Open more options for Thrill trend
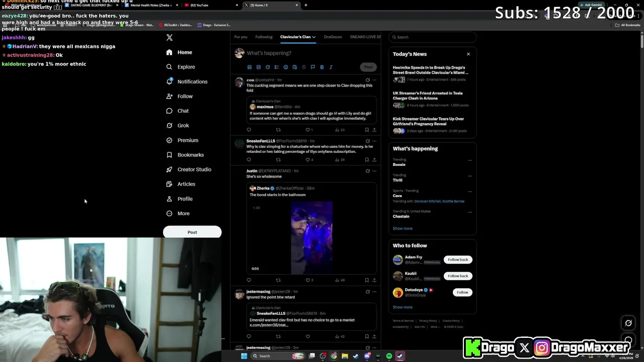Screen dimensions: 644x362 pyautogui.click(x=470, y=176)
